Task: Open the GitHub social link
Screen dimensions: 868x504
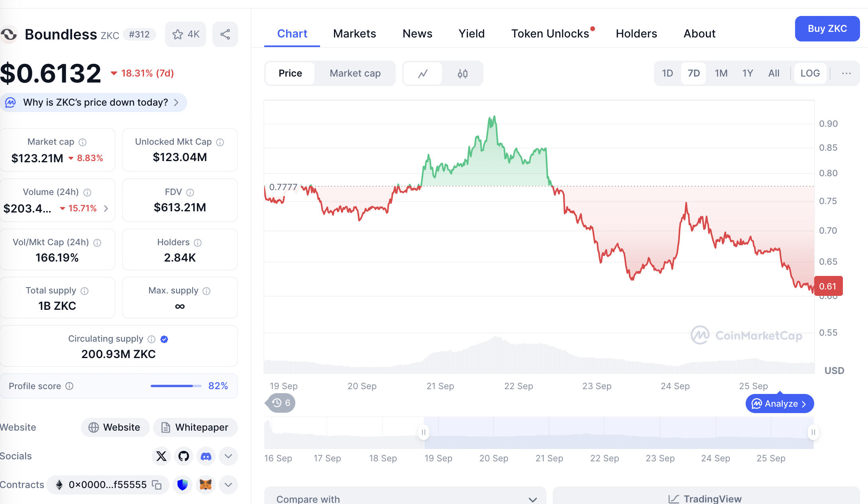Action: click(x=184, y=456)
